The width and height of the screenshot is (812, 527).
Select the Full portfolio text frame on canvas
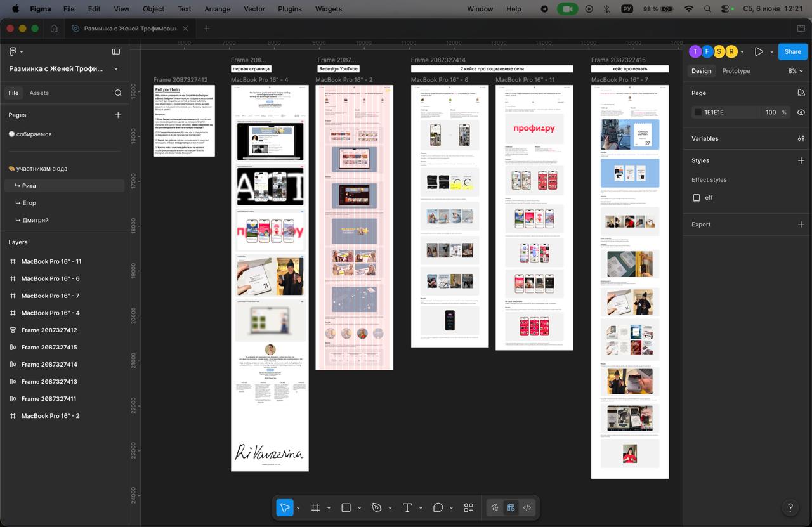click(184, 120)
